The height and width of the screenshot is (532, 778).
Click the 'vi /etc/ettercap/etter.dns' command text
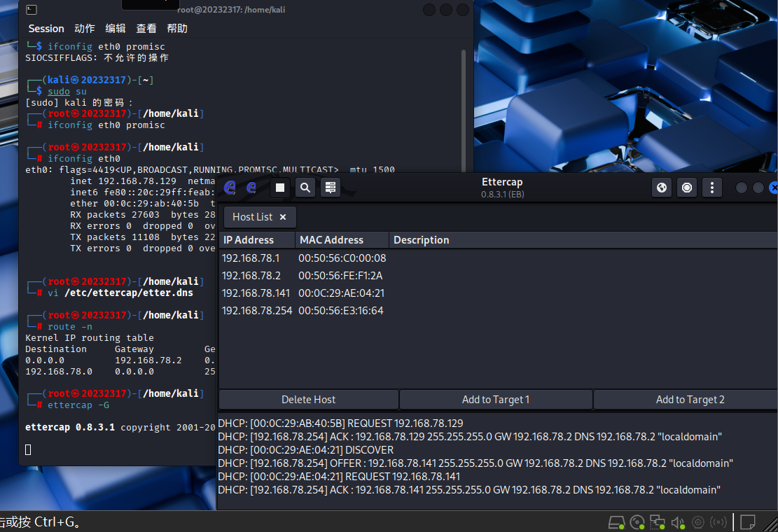tap(120, 293)
